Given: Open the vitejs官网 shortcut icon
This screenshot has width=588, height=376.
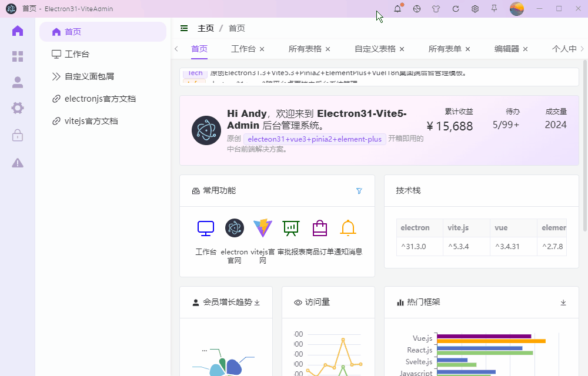Looking at the screenshot, I should coord(263,228).
